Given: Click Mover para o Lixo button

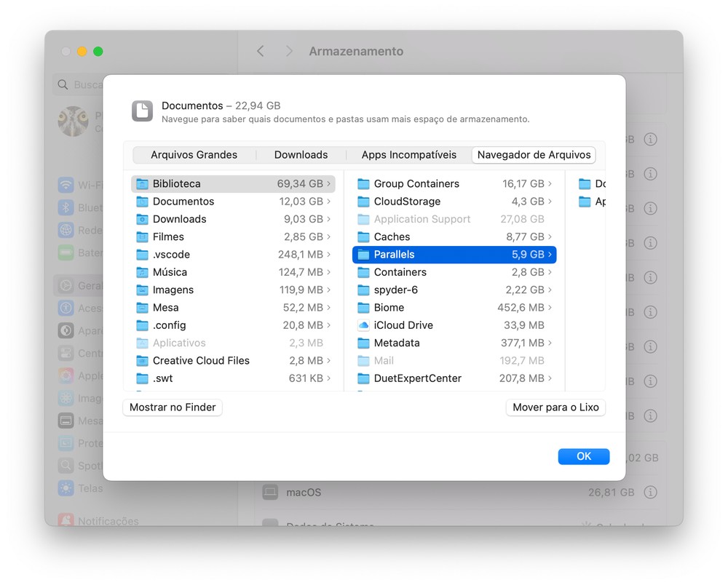Looking at the screenshot, I should [555, 407].
